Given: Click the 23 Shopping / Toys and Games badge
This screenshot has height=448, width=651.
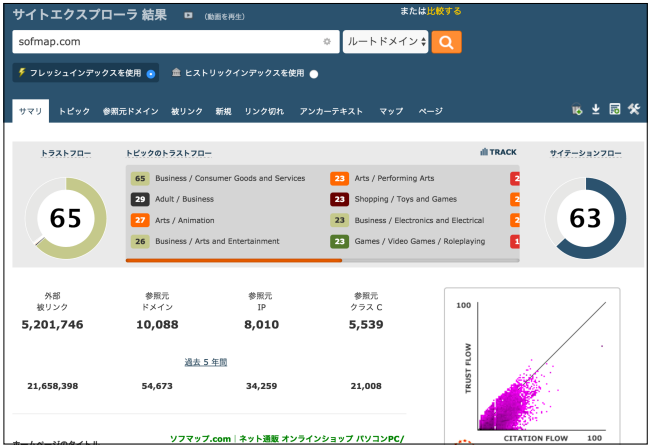Looking at the screenshot, I should [x=340, y=199].
